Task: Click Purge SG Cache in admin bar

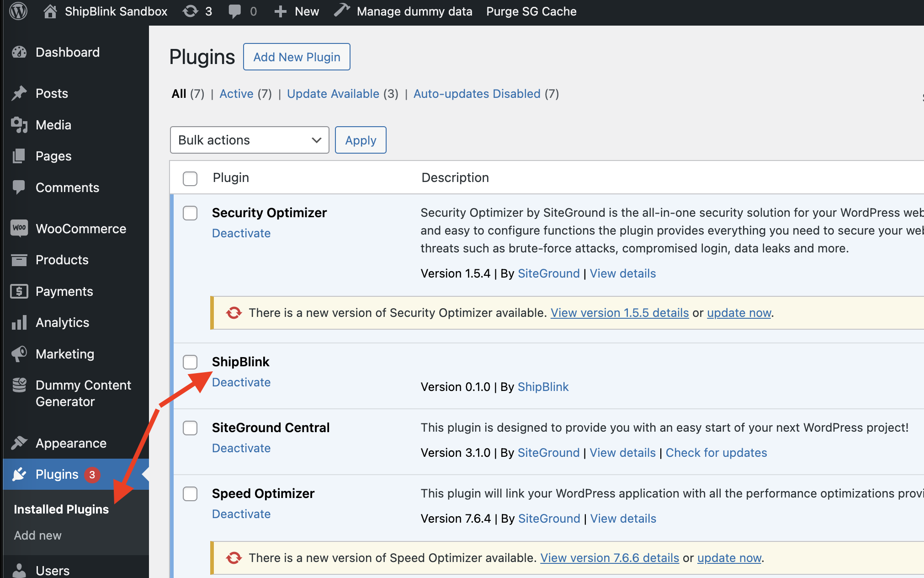Action: point(531,11)
